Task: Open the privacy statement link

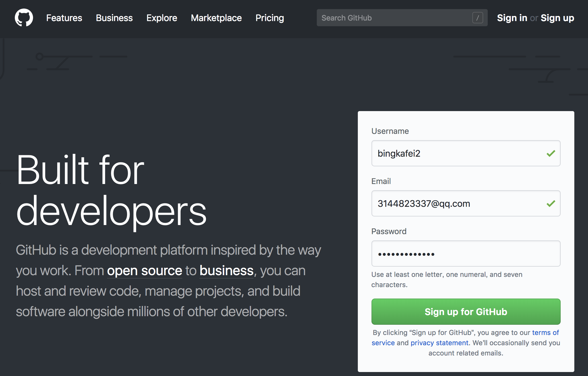Action: [439, 343]
